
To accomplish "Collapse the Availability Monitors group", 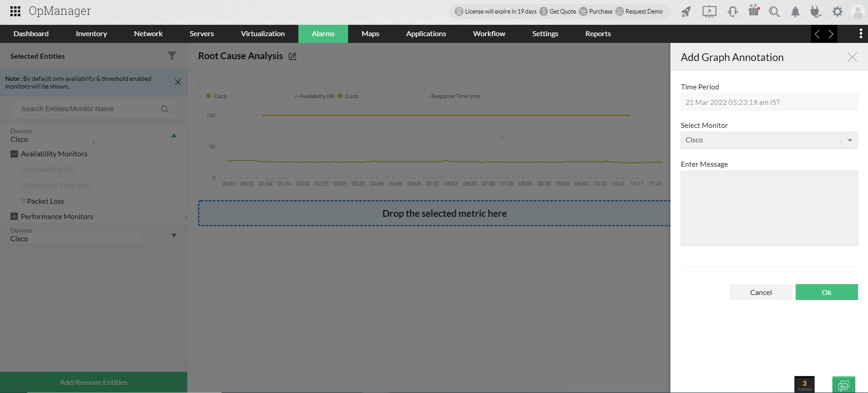I will point(14,154).
